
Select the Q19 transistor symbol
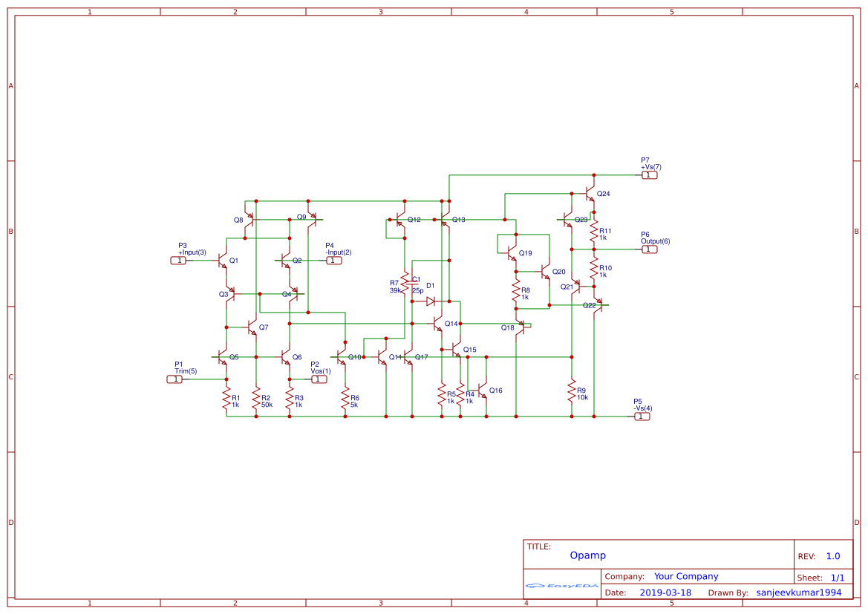point(512,253)
